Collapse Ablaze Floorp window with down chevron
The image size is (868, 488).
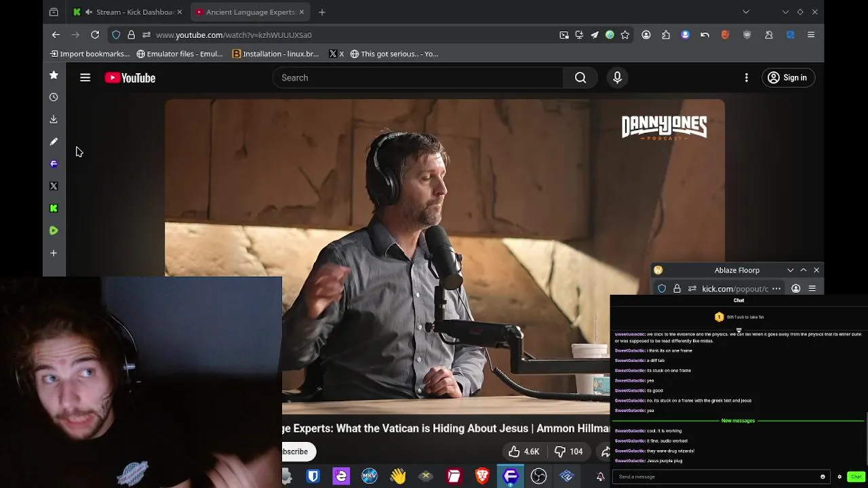point(790,270)
